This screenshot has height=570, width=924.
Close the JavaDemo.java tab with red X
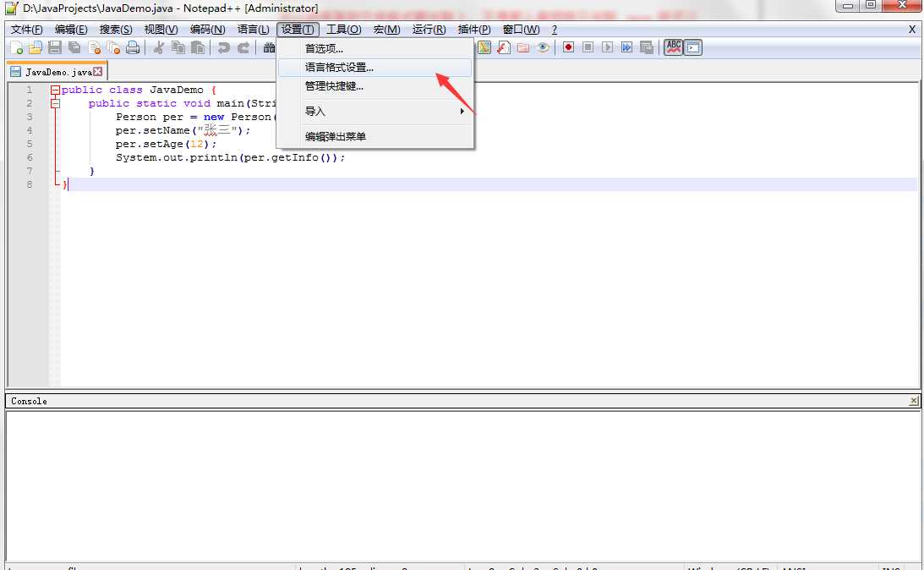(x=98, y=71)
